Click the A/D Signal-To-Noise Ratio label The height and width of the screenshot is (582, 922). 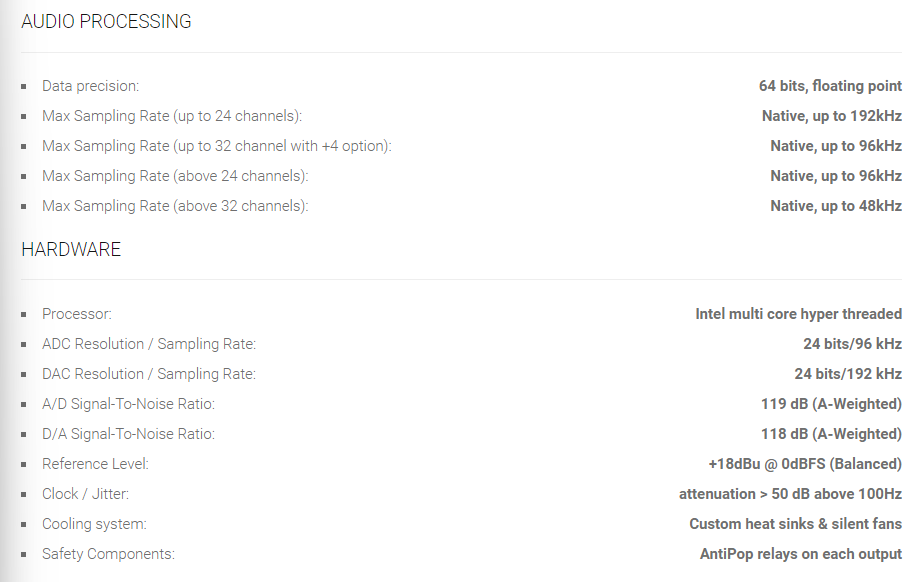pyautogui.click(x=128, y=404)
